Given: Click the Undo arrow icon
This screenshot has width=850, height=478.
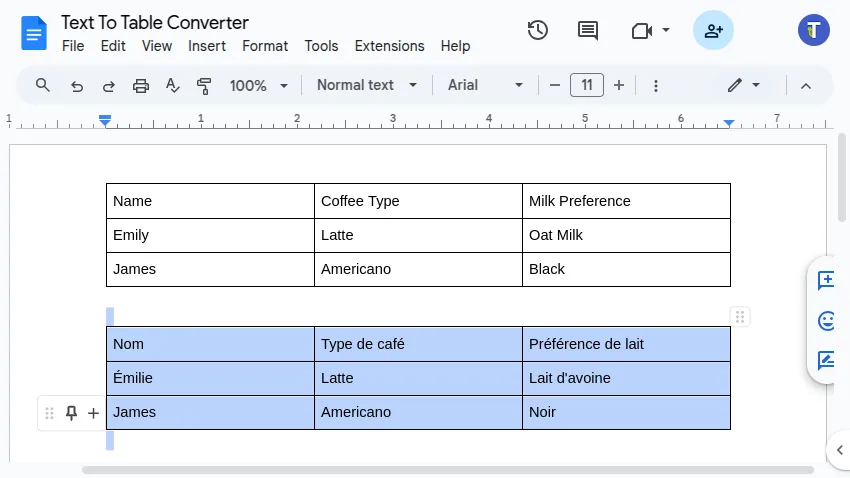Looking at the screenshot, I should [x=77, y=86].
